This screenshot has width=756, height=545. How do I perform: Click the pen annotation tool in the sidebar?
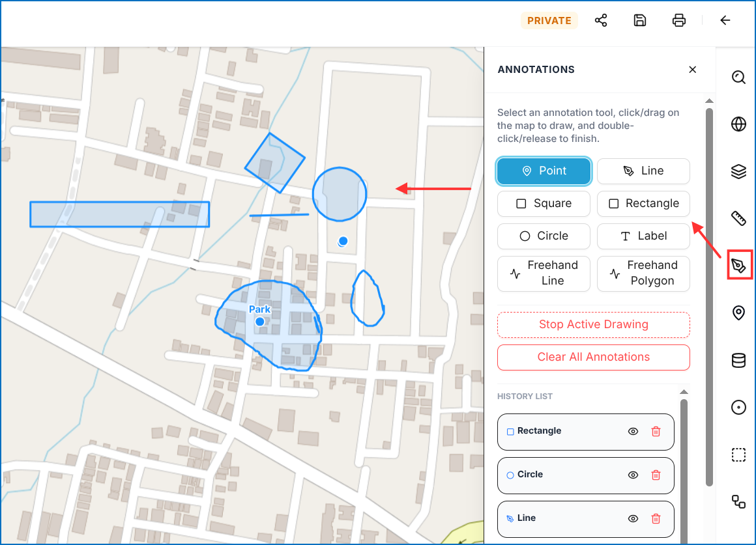tap(739, 265)
